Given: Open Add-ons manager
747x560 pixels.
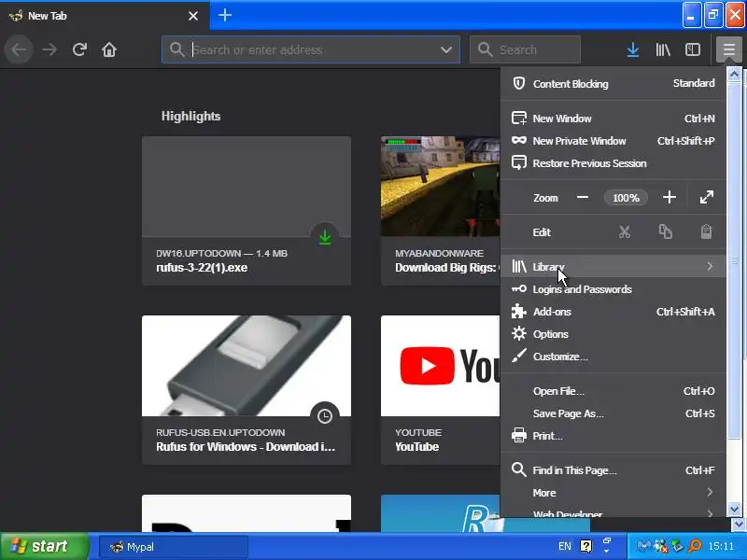Looking at the screenshot, I should coord(613,312).
